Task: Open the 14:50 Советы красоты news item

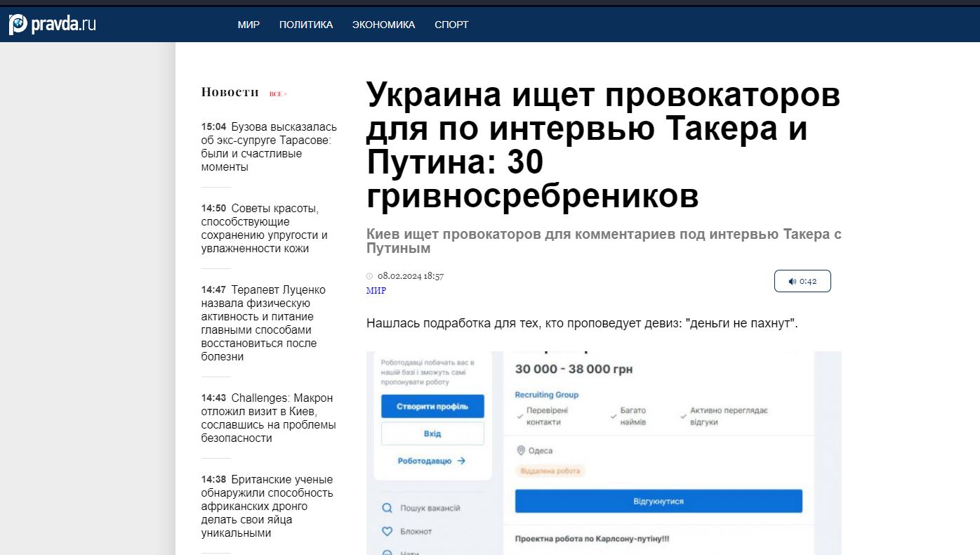Action: (x=265, y=228)
